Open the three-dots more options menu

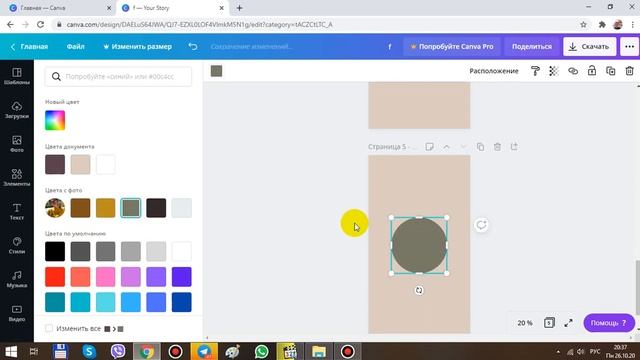tap(629, 47)
